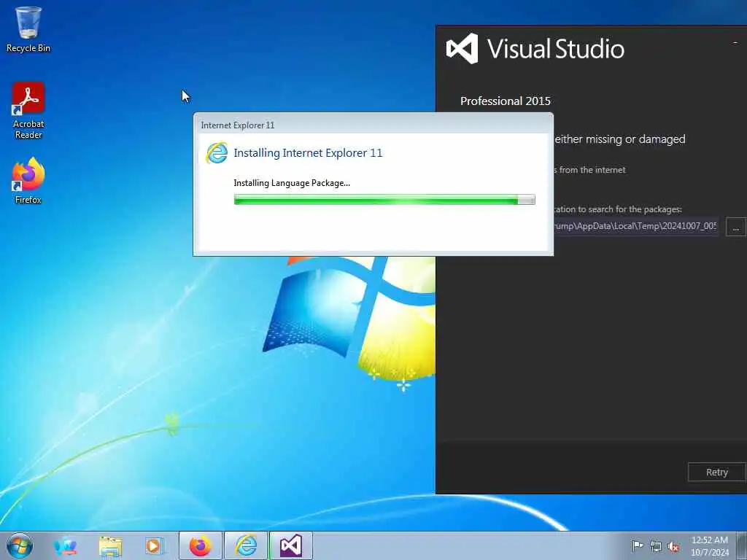Open Windows Explorer folder icon in taskbar
Viewport: 747px width, 560px height.
point(110,545)
